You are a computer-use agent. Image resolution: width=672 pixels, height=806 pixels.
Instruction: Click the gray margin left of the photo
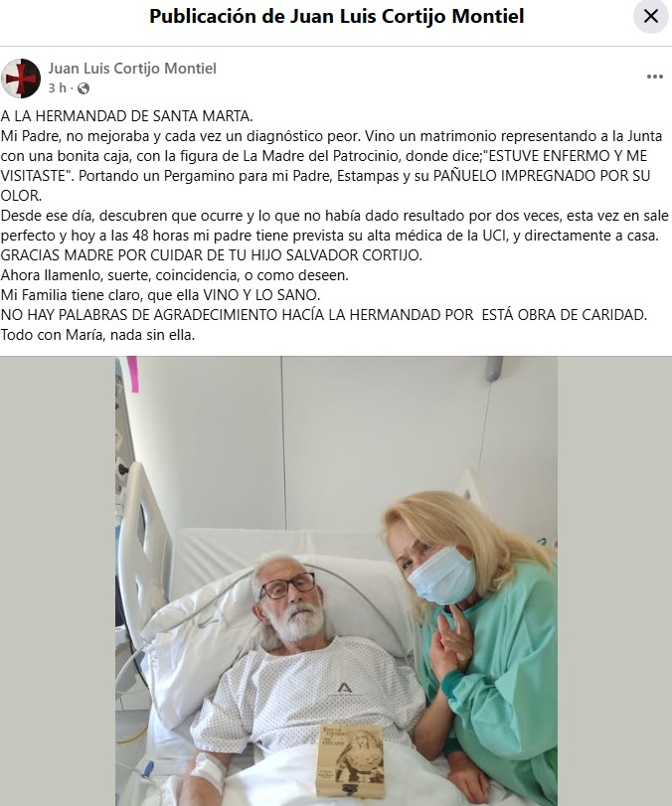pyautogui.click(x=58, y=580)
